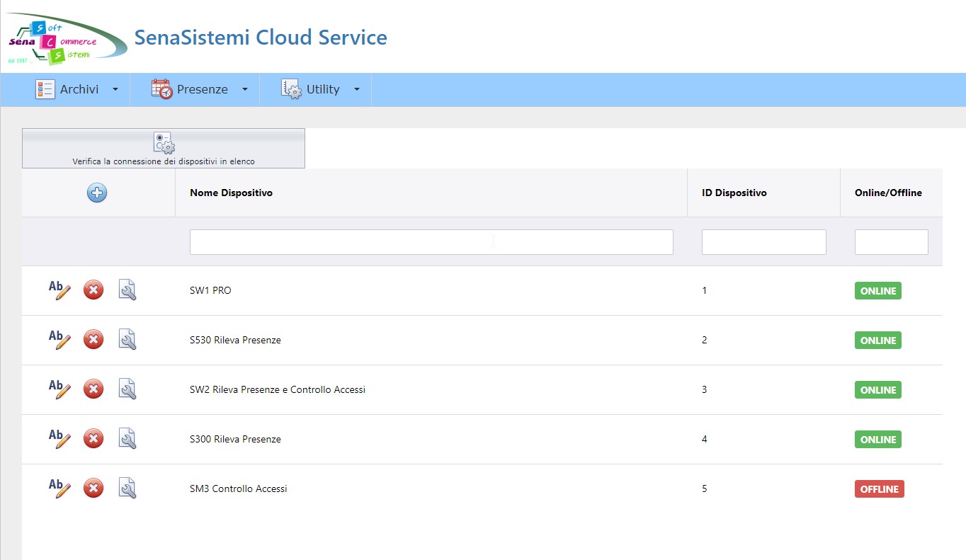Focus the ID Dispositivo filter field
The image size is (966, 560).
click(x=764, y=242)
